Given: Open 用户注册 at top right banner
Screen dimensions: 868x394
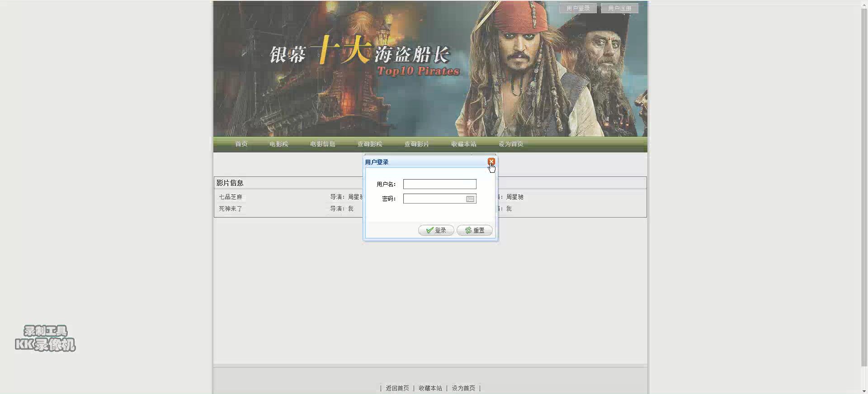Looking at the screenshot, I should pyautogui.click(x=619, y=8).
